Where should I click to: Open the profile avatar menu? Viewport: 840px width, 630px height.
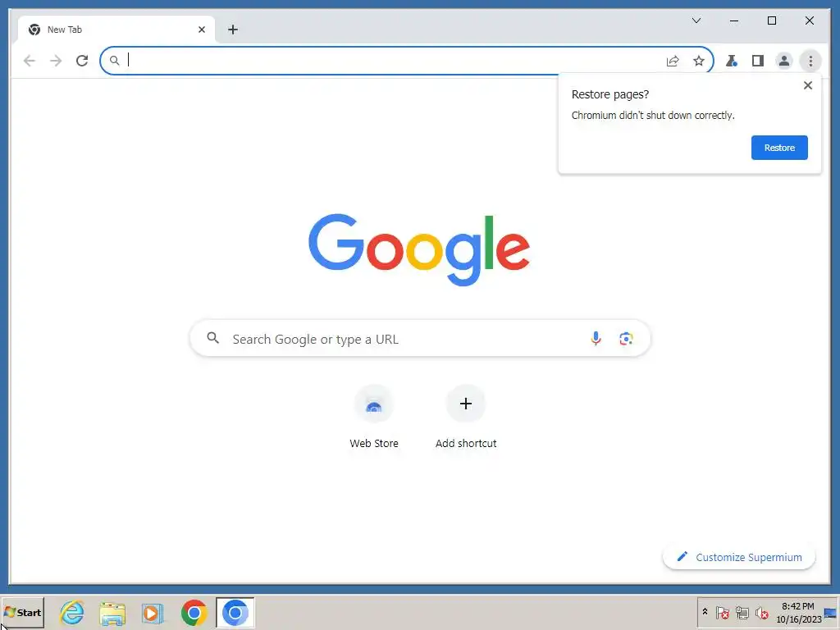click(783, 61)
